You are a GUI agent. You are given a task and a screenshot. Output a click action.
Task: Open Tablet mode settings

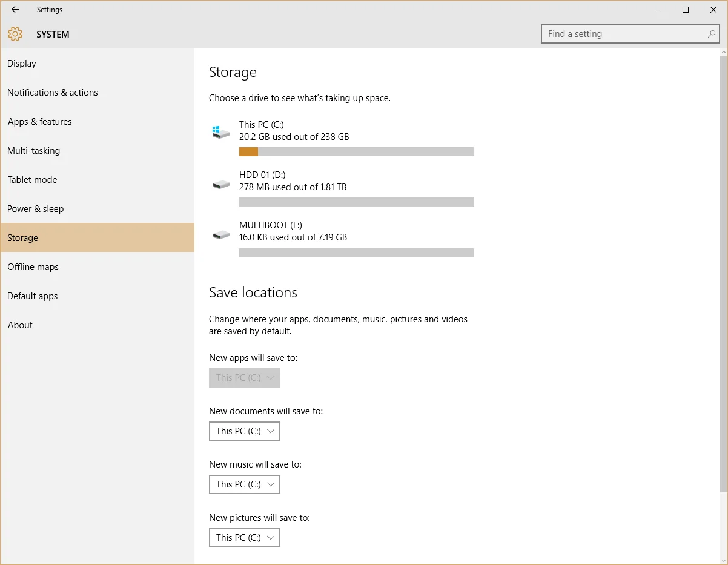97,180
